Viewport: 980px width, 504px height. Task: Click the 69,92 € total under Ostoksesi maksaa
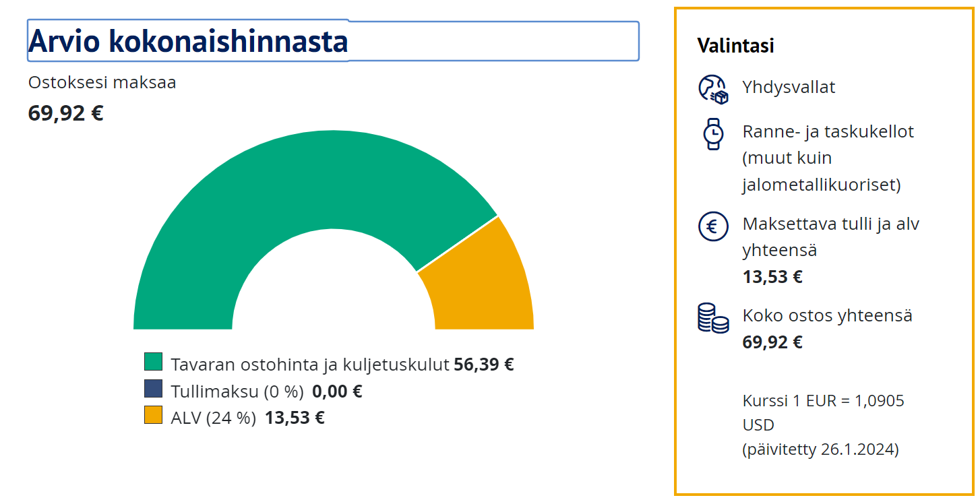[x=65, y=113]
